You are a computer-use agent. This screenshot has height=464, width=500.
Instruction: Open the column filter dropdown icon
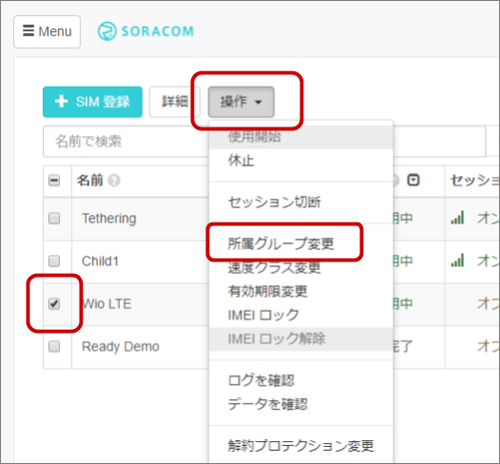pos(413,180)
